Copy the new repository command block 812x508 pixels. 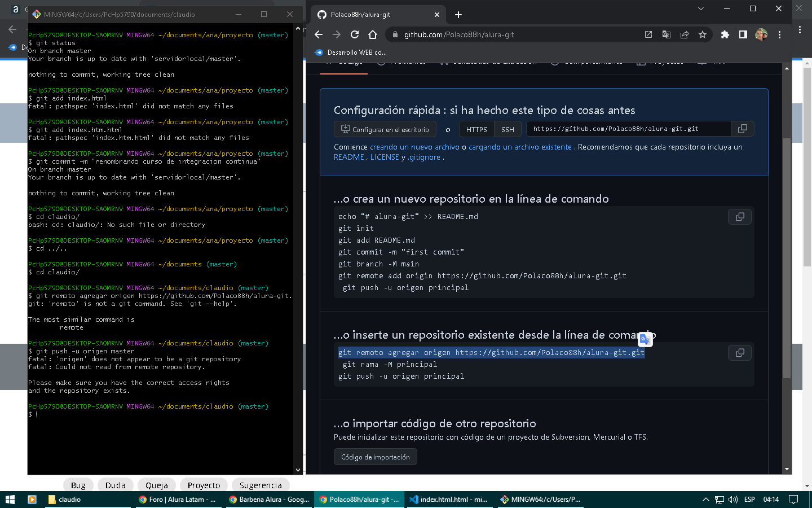pyautogui.click(x=740, y=217)
